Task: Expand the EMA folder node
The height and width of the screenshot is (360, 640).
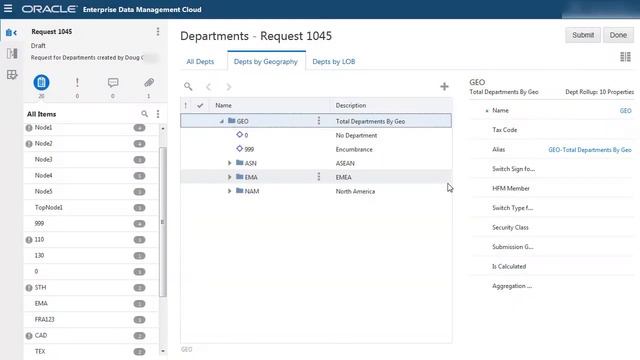Action: point(229,177)
